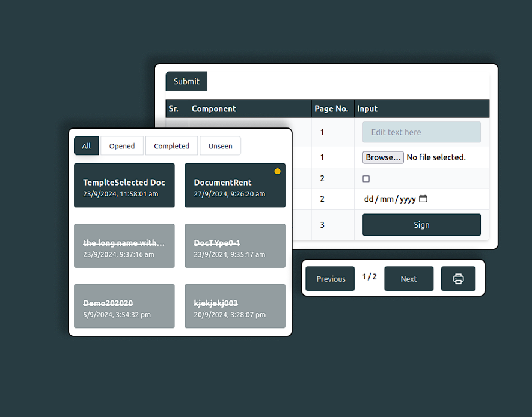This screenshot has width=532, height=417.
Task: Open the Demo202020 document card
Action: (x=124, y=306)
